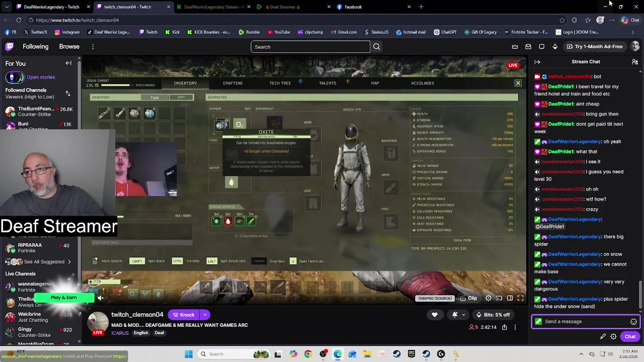Open chat settings gear icon
Screen dimensions: 644x362
613,337
